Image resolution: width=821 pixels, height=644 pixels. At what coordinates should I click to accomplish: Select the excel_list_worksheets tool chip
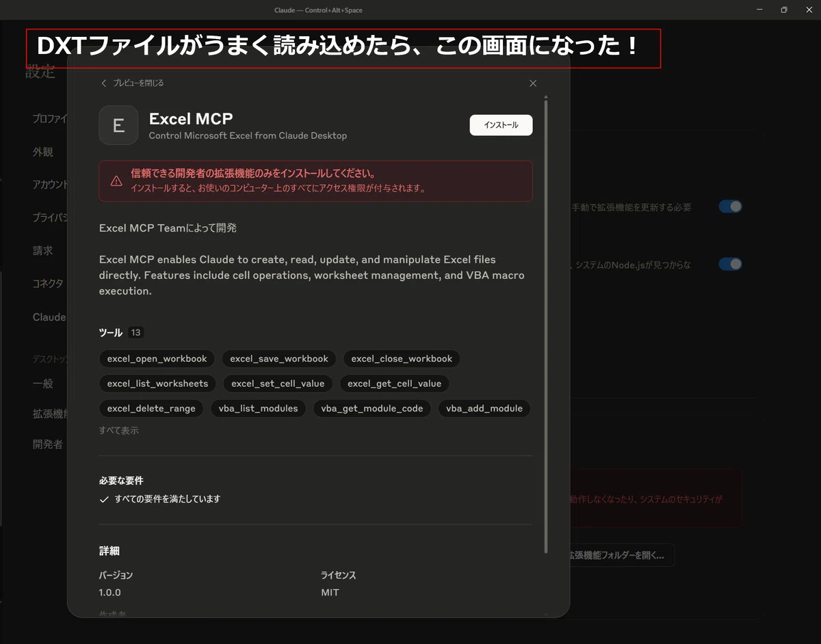point(157,384)
